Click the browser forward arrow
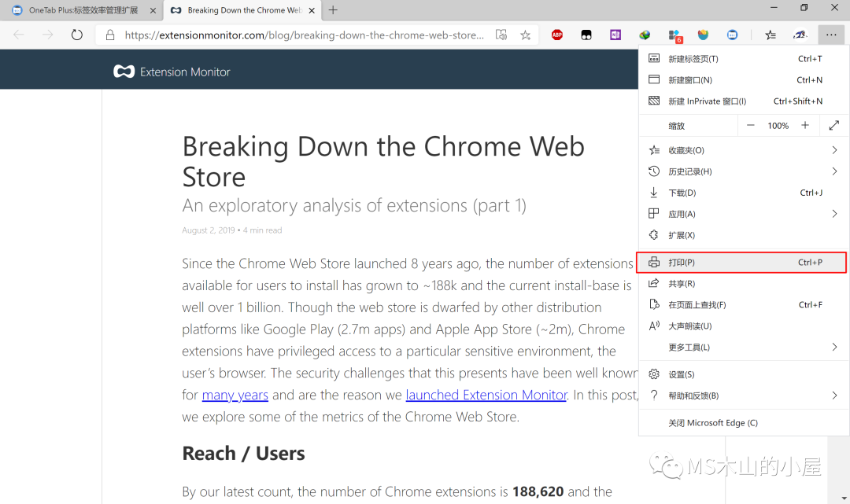Viewport: 850px width, 504px height. (48, 35)
